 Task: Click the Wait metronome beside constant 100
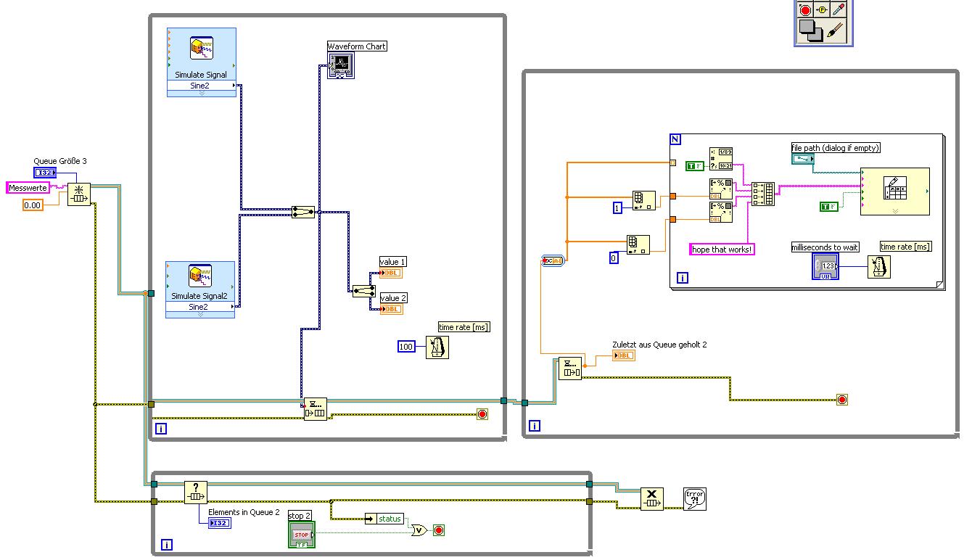point(437,347)
